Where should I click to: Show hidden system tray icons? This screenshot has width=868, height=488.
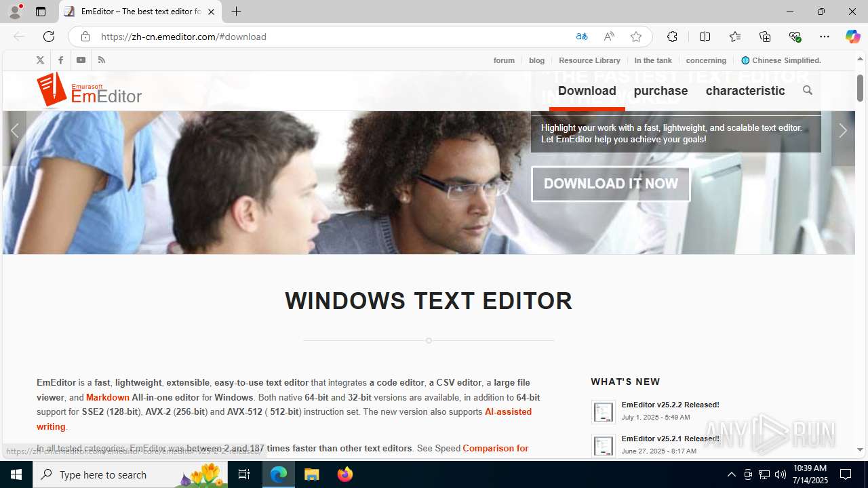point(731,474)
